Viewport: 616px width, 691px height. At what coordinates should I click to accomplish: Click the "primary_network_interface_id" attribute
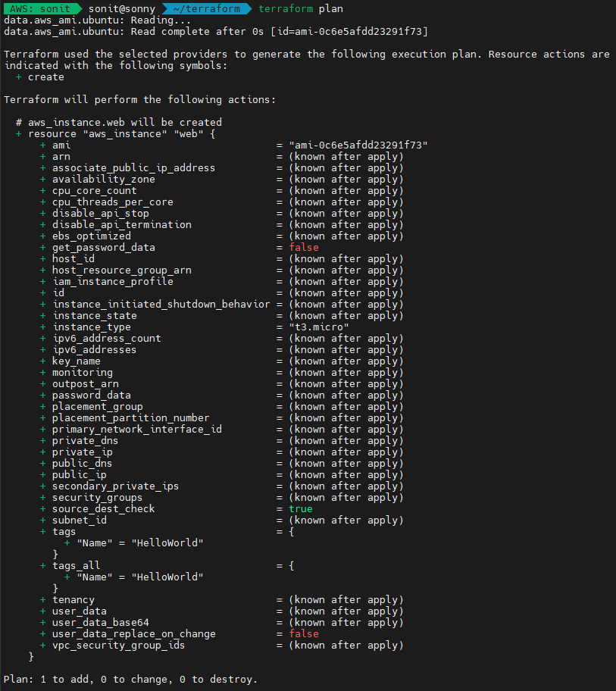(136, 430)
